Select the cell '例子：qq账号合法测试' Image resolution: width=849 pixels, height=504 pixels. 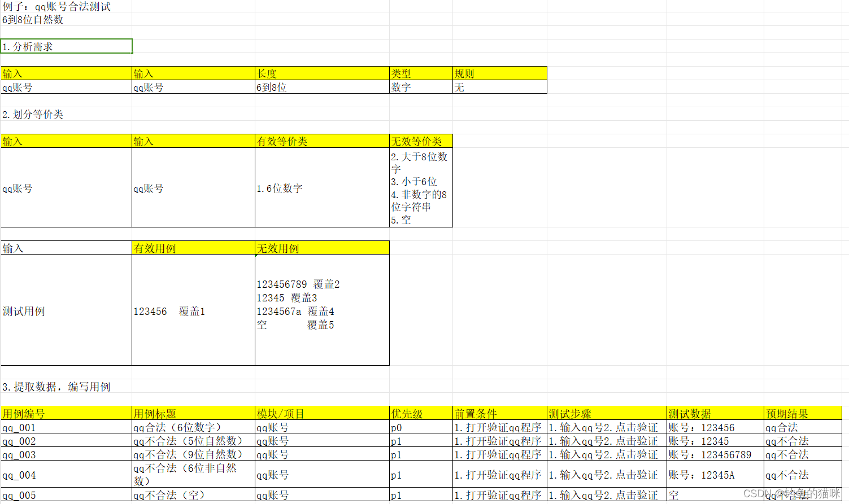pyautogui.click(x=66, y=6)
